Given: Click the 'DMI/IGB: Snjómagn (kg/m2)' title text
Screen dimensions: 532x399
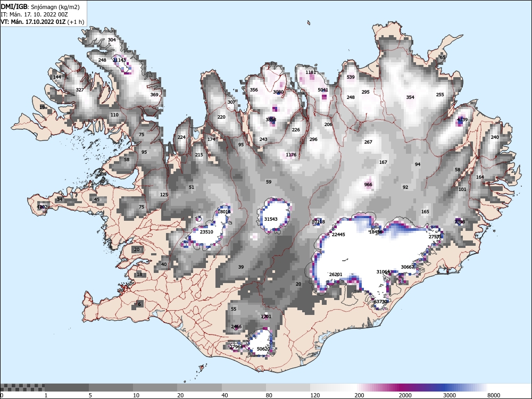Looking at the screenshot, I should click(40, 7).
